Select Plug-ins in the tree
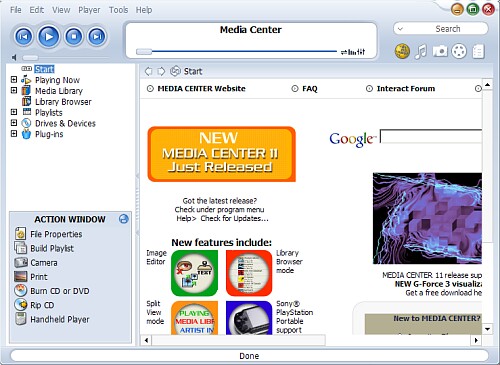Screen dimensions: 500x365 click(49, 134)
